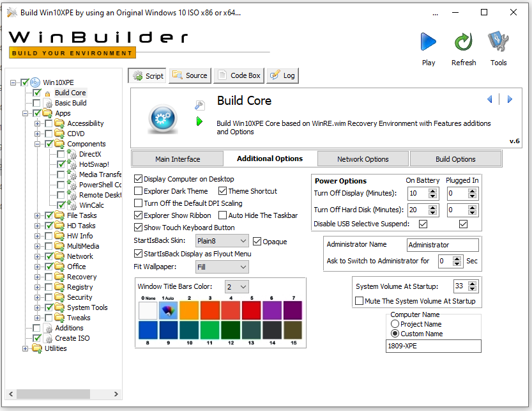Pick purple title bar color 6
Viewport: 532px width, 411px height.
272,310
